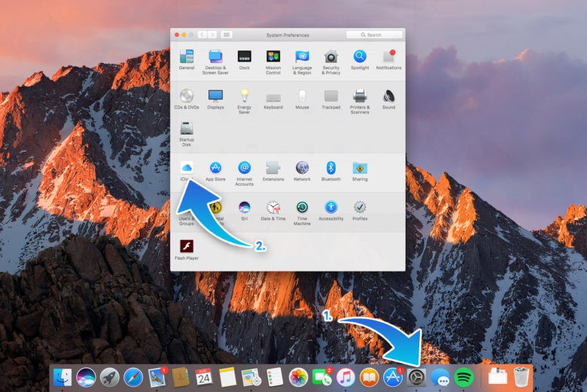This screenshot has height=392, width=587.
Task: Open Security & Privacy settings
Action: click(x=331, y=57)
